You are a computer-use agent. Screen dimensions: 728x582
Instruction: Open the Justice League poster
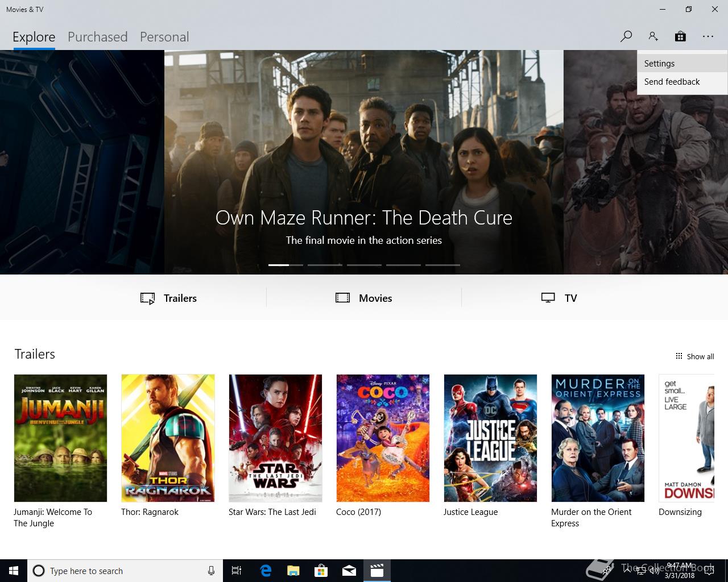click(490, 438)
